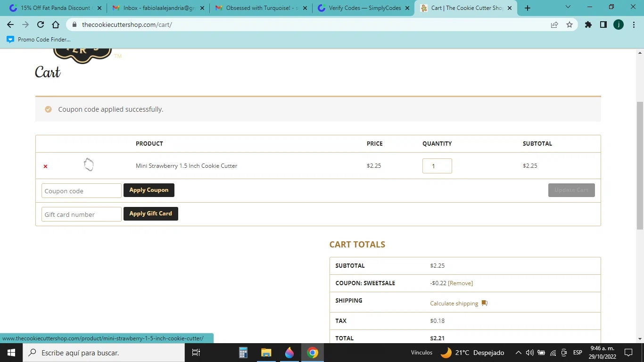Screen dimensions: 644x362
Task: Switch to Gmail Inbox tab
Action: pos(159,8)
